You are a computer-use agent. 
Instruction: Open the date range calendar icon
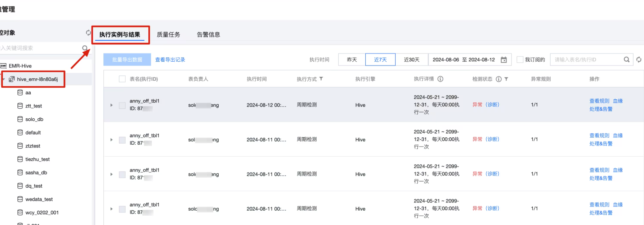504,60
